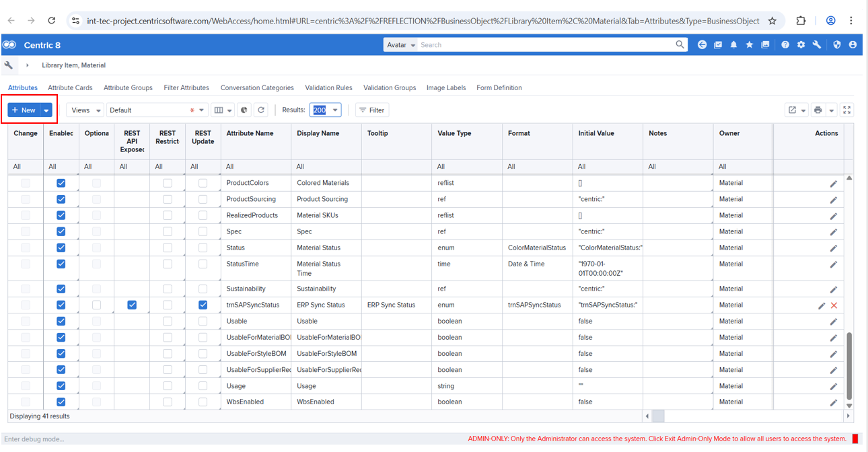Open the Results count dropdown
Viewport: 868px width, 452px height.
325,110
